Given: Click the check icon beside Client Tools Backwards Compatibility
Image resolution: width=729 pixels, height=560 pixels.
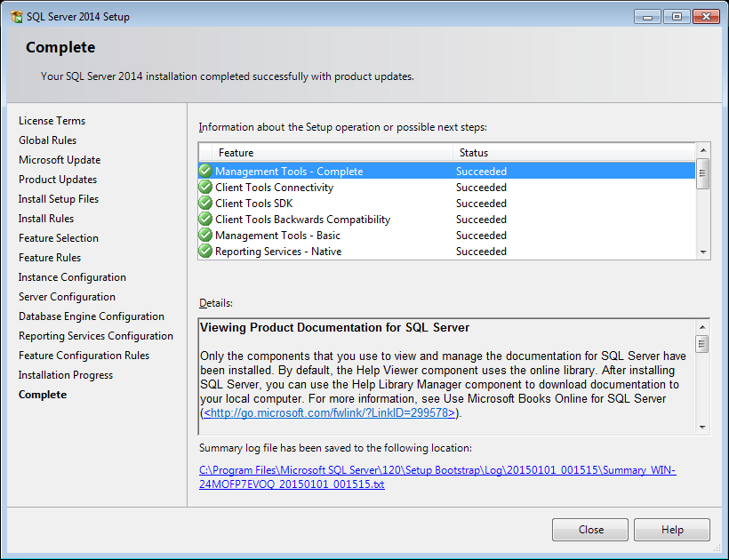Looking at the screenshot, I should 205,219.
